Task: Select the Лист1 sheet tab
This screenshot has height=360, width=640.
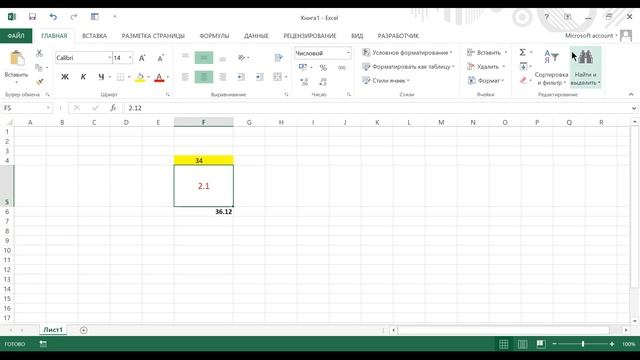Action: [53, 330]
